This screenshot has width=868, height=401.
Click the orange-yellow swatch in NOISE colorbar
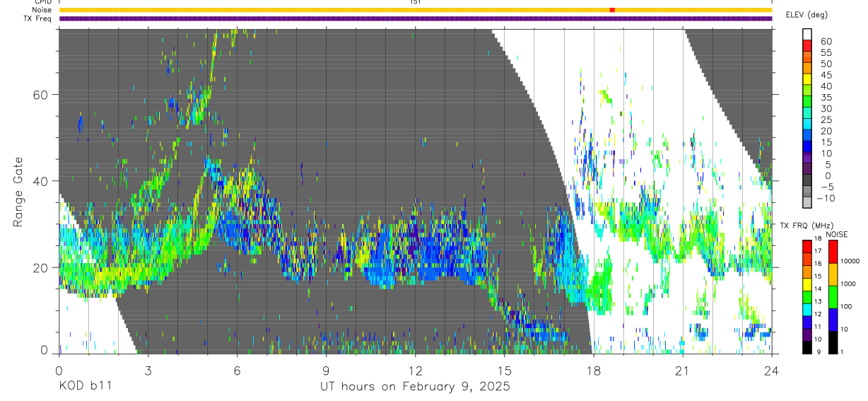pos(833,274)
